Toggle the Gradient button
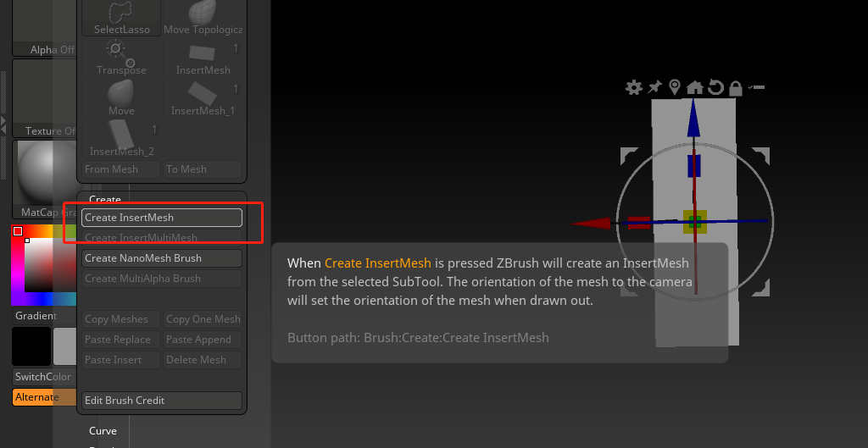The height and width of the screenshot is (448, 868). [44, 316]
